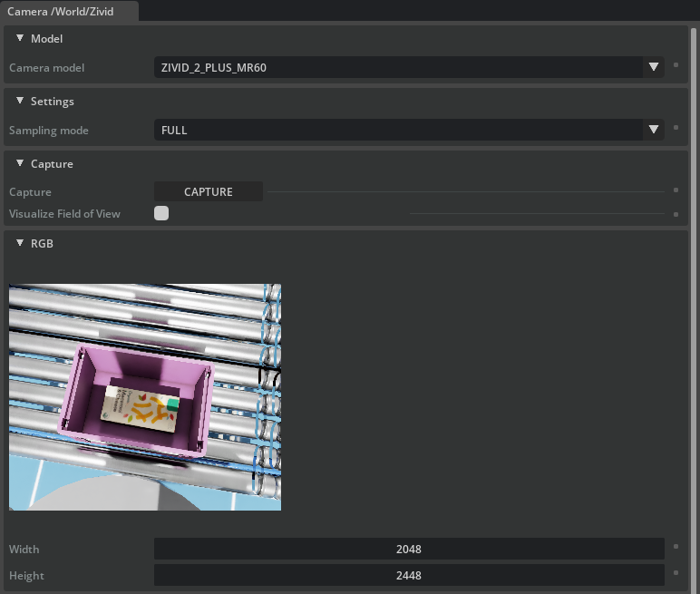
Task: Click the square marker at Capture row end
Action: tap(676, 190)
